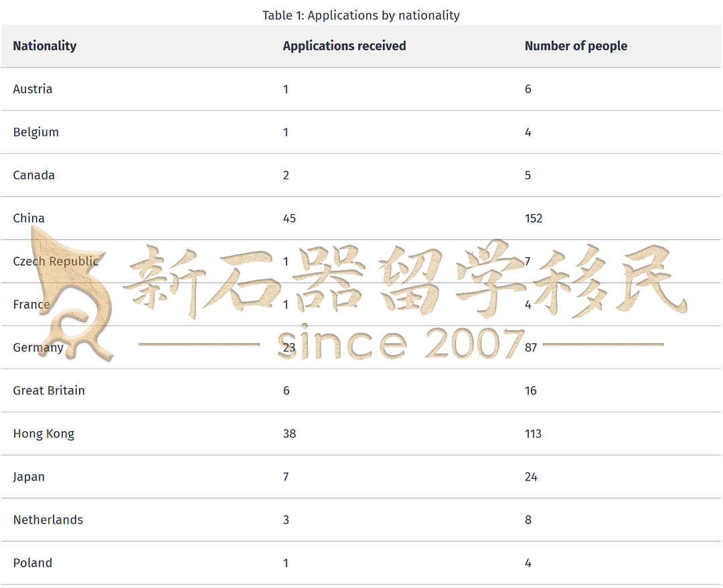Viewport: 723px width, 588px height.
Task: Click Germany's number of people 87
Action: tap(531, 348)
